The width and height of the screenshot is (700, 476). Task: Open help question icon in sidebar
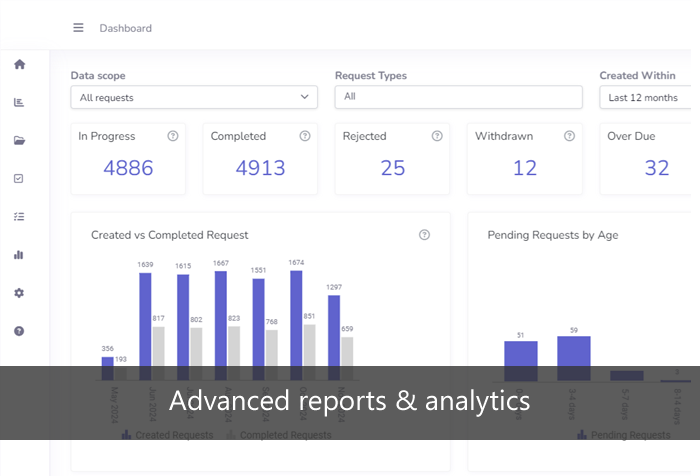click(19, 331)
